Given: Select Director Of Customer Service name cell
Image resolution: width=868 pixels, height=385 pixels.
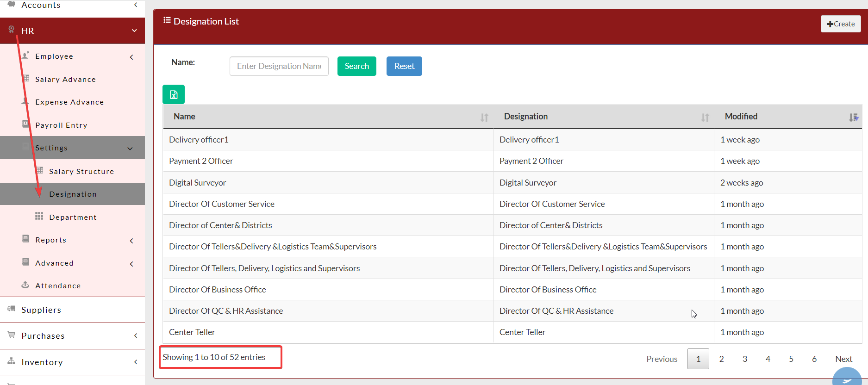Looking at the screenshot, I should (328, 204).
